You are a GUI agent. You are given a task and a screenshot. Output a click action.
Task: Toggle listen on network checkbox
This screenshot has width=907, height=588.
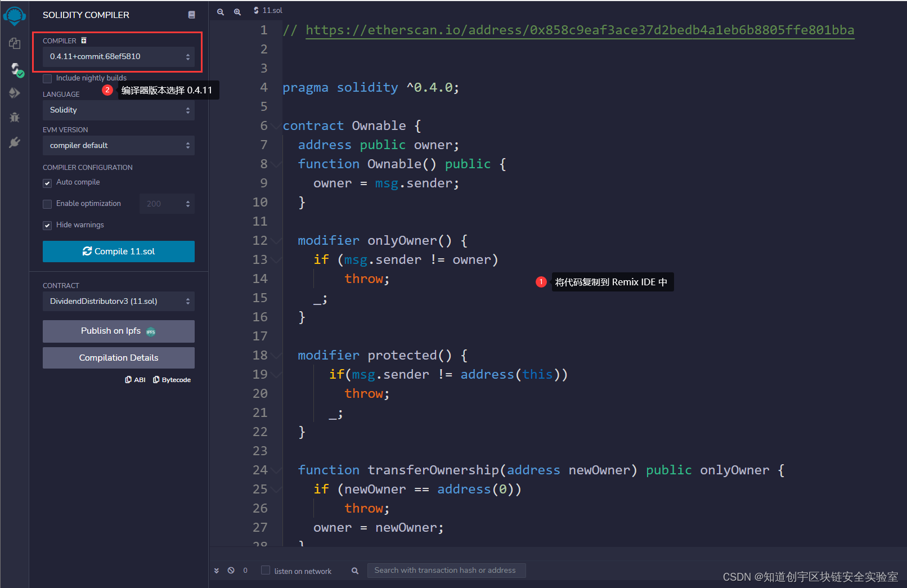[266, 571]
